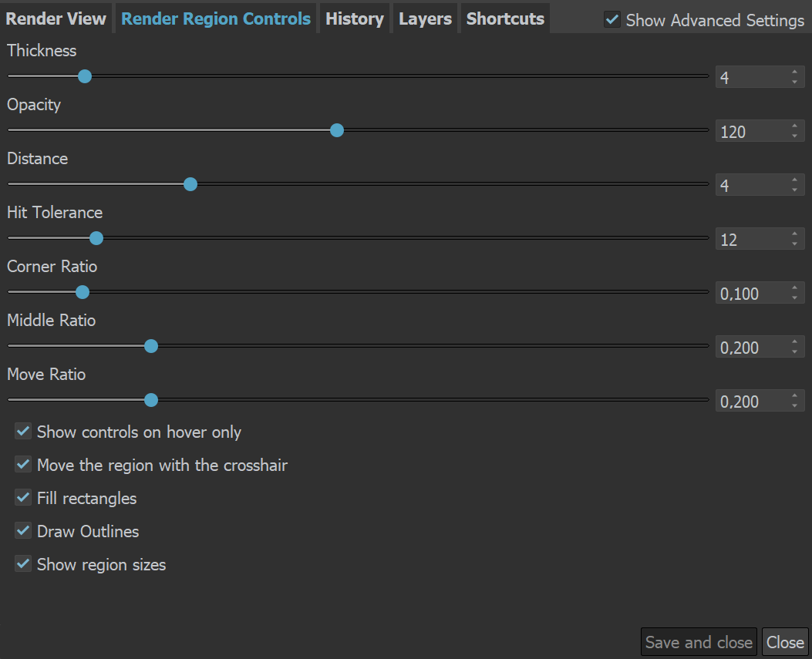
Task: Uncheck Show controls on hover only
Action: [22, 431]
